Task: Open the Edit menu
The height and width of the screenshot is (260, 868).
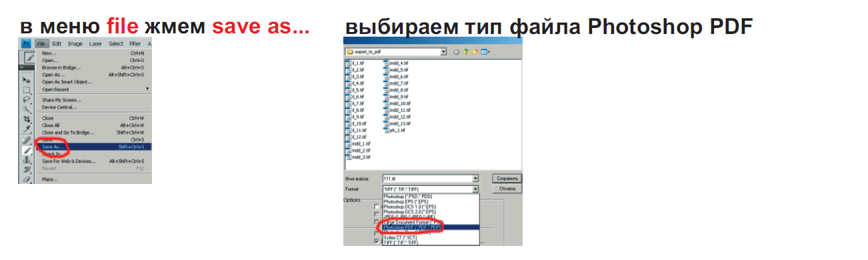Action: pos(57,43)
